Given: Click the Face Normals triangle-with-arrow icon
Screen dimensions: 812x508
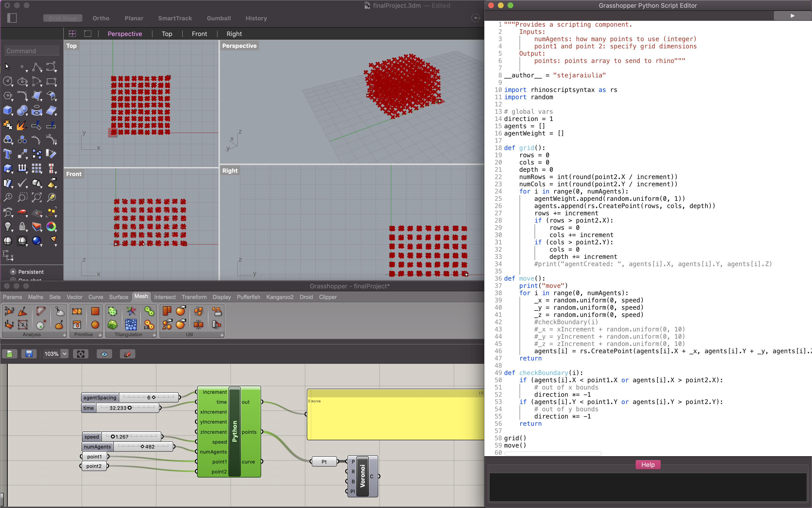Looking at the screenshot, I should [22, 312].
